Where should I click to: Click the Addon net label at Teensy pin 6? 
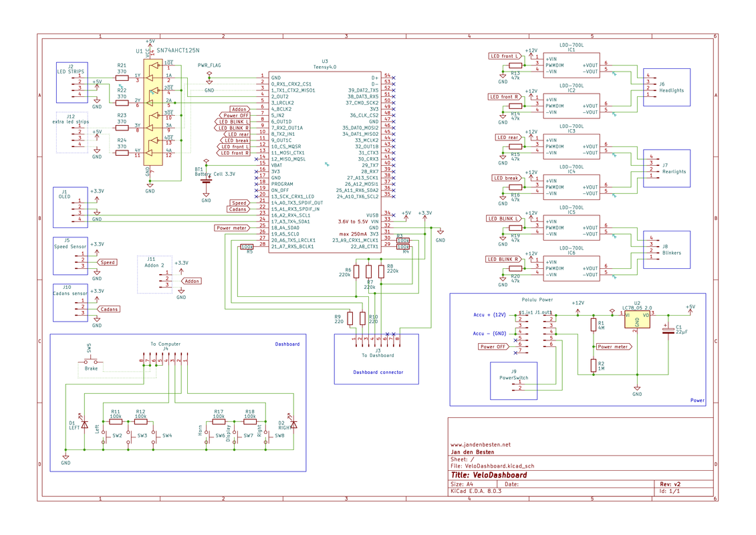click(x=239, y=109)
